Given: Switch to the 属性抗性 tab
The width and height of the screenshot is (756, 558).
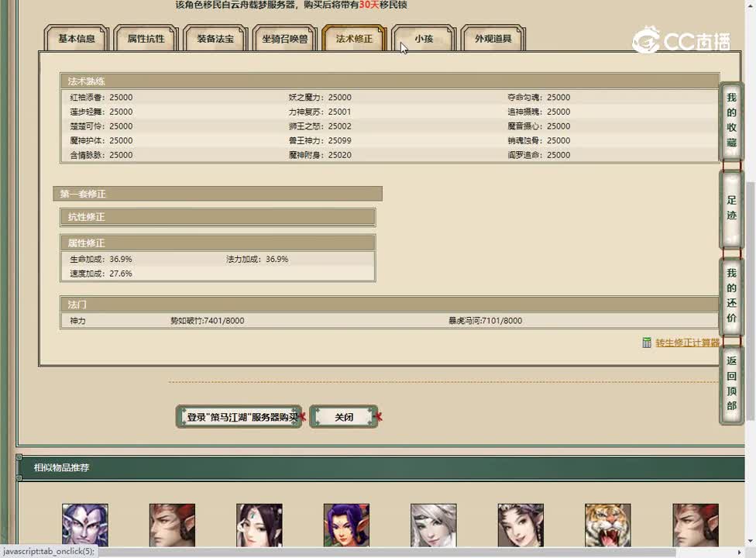Looking at the screenshot, I should (146, 38).
